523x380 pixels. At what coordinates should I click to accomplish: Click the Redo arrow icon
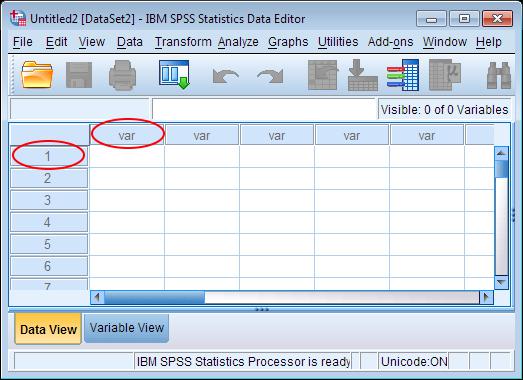coord(270,76)
